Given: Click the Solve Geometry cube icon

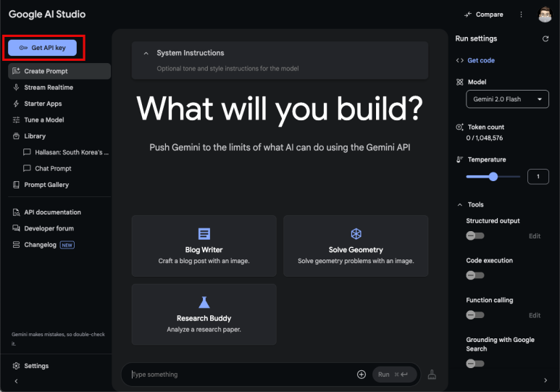Looking at the screenshot, I should tap(356, 234).
